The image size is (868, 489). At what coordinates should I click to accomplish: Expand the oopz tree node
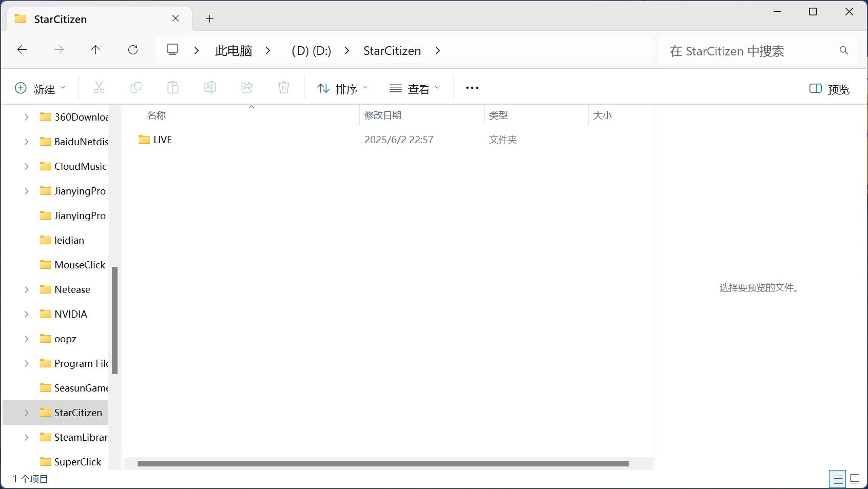(x=27, y=339)
